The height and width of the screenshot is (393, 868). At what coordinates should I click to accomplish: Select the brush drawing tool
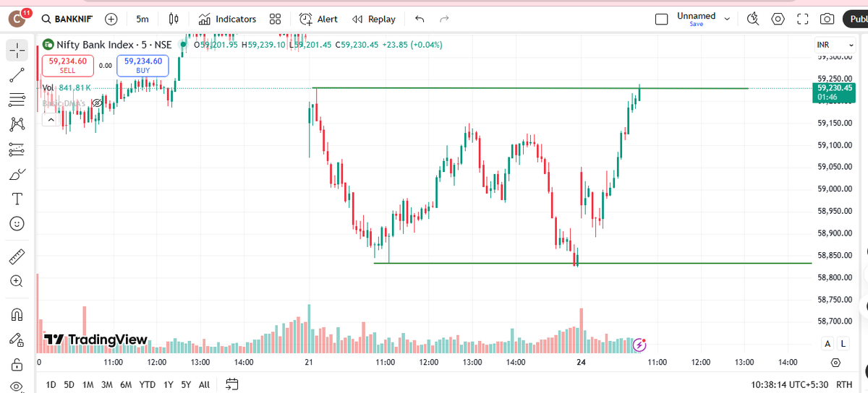pos(17,174)
